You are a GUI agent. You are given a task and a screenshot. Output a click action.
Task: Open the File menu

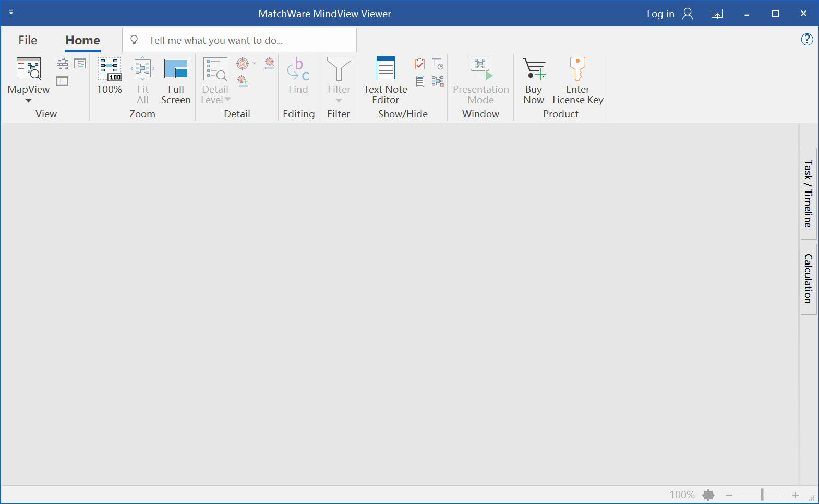click(x=28, y=40)
